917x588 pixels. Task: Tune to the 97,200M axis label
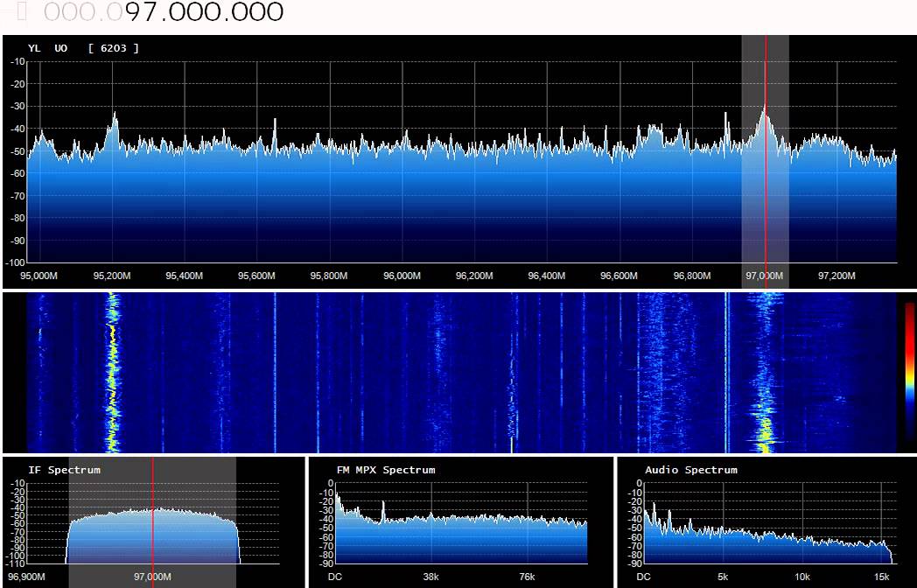pyautogui.click(x=836, y=276)
